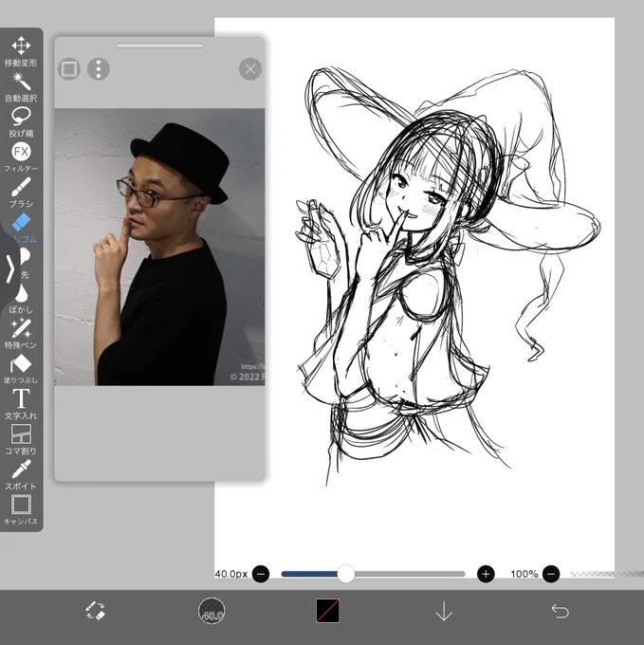Image resolution: width=644 pixels, height=645 pixels.
Task: Select the Eyedropper tool (スポイト)
Action: click(21, 474)
